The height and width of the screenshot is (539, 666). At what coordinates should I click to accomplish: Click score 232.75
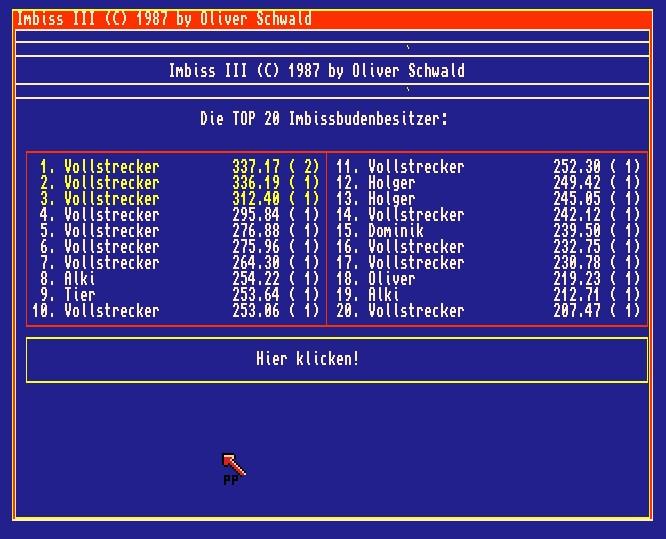(x=577, y=247)
